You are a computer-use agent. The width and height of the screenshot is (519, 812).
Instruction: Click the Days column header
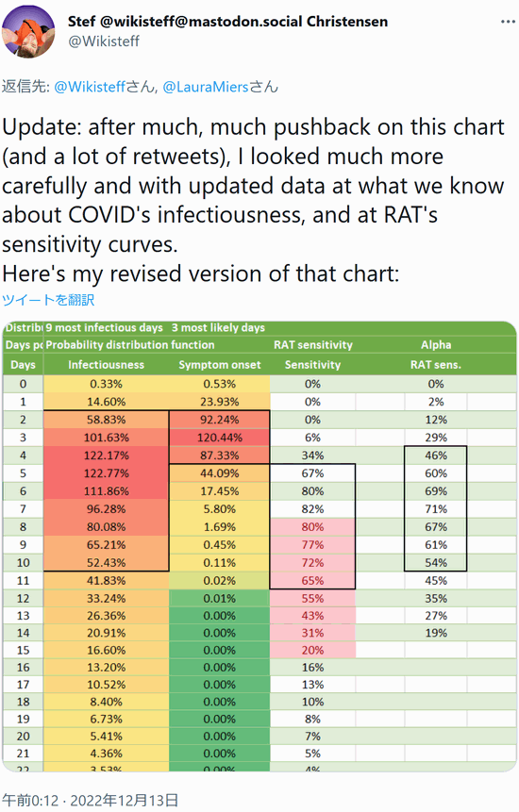(23, 365)
